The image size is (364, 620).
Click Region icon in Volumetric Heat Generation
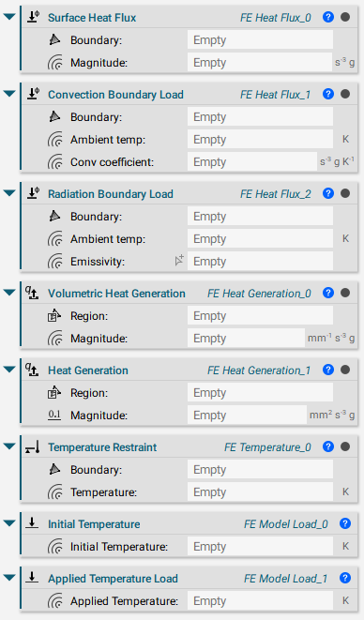[x=54, y=315]
